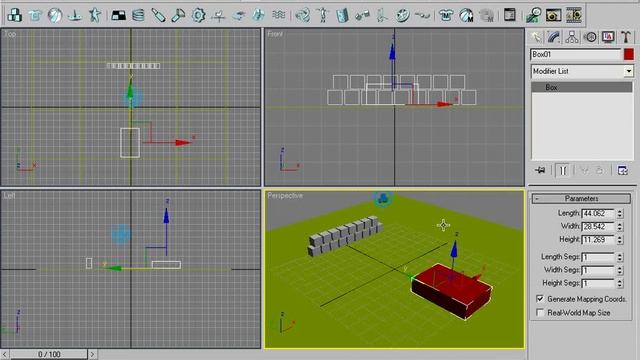Viewport: 640px width, 360px height.
Task: Create a Motor (gear icon)
Action: [198, 15]
